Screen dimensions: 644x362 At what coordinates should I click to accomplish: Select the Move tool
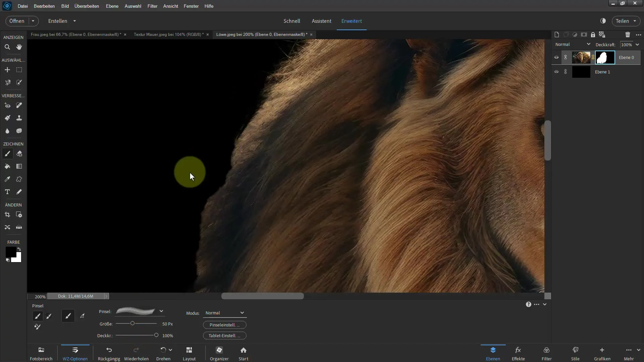[7, 70]
